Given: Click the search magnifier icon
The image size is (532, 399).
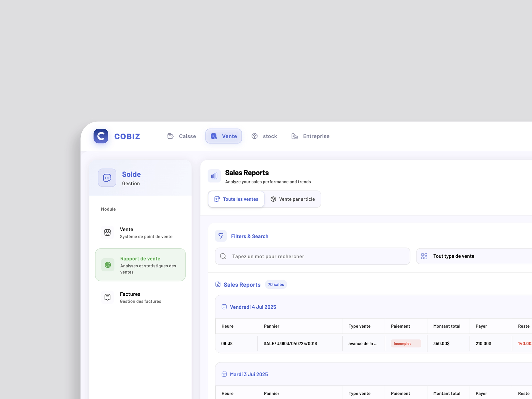Looking at the screenshot, I should [x=223, y=256].
